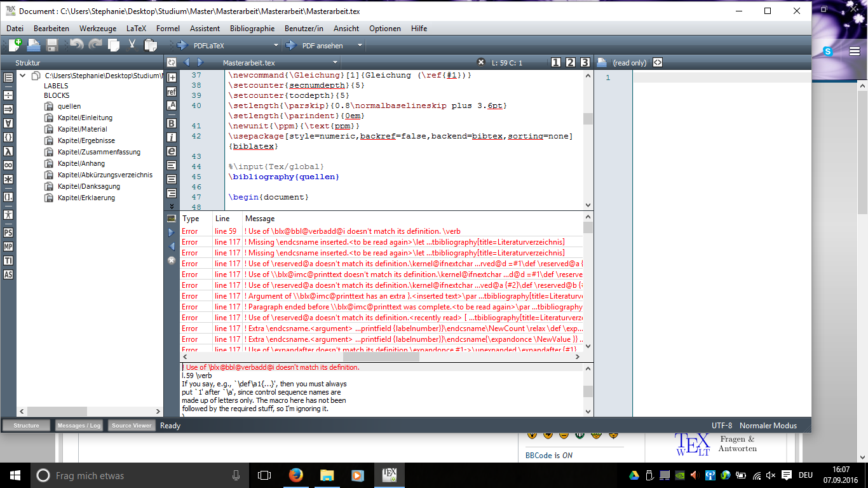Close the Masterarbeit.tex document with the X icon
868x488 pixels.
click(481, 62)
